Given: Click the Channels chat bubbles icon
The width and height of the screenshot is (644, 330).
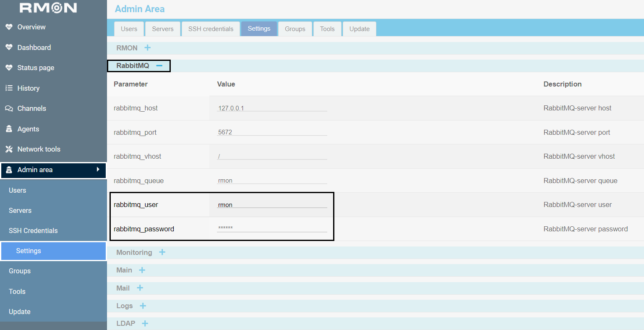Looking at the screenshot, I should (x=9, y=108).
